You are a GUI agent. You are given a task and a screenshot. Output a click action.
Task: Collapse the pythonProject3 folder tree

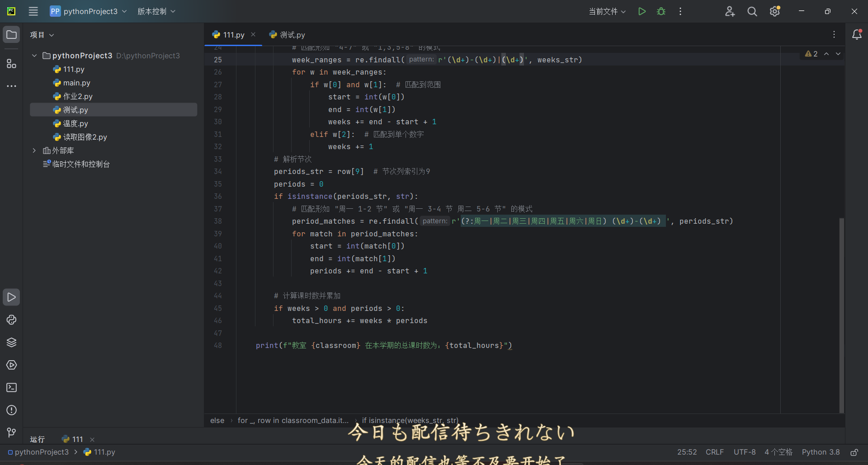click(34, 56)
